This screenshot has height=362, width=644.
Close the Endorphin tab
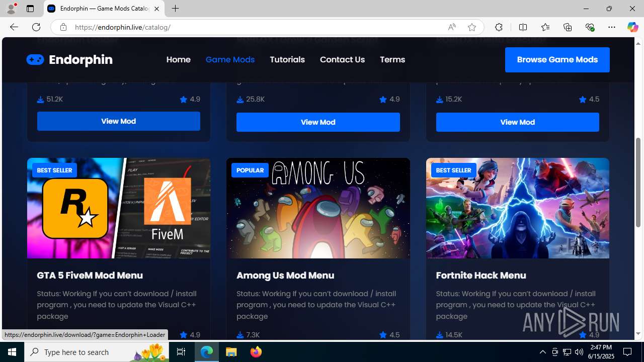(x=156, y=9)
